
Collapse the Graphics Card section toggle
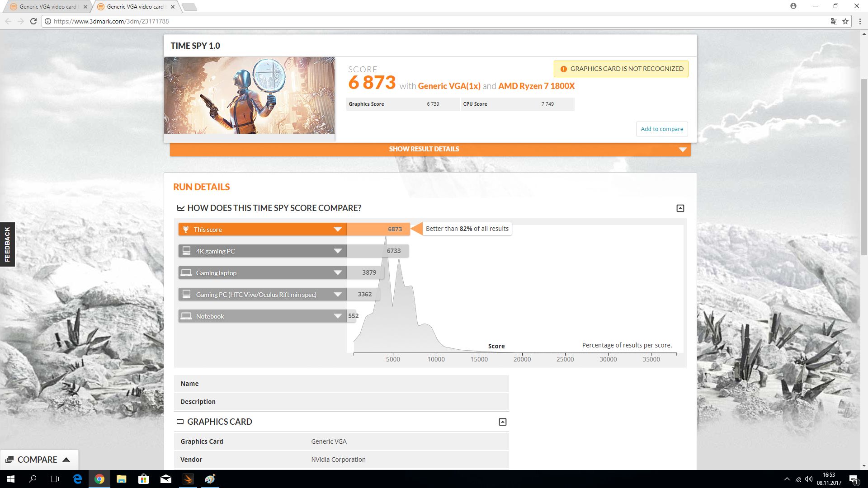coord(502,422)
